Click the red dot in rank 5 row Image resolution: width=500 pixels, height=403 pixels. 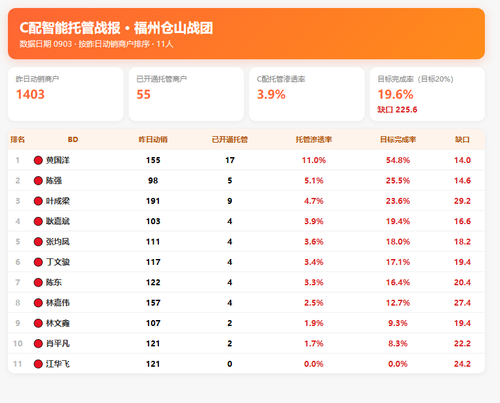pyautogui.click(x=38, y=242)
